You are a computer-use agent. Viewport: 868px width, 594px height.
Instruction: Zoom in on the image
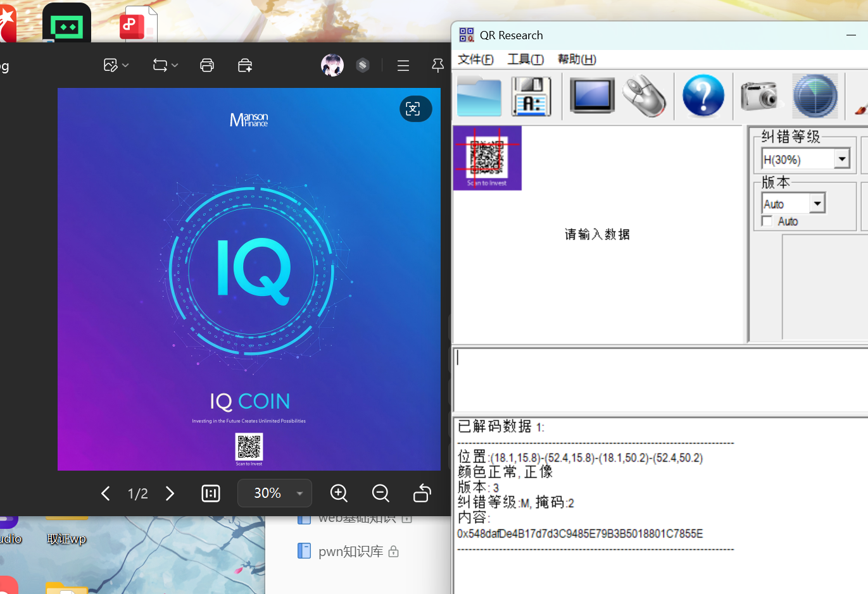[339, 493]
